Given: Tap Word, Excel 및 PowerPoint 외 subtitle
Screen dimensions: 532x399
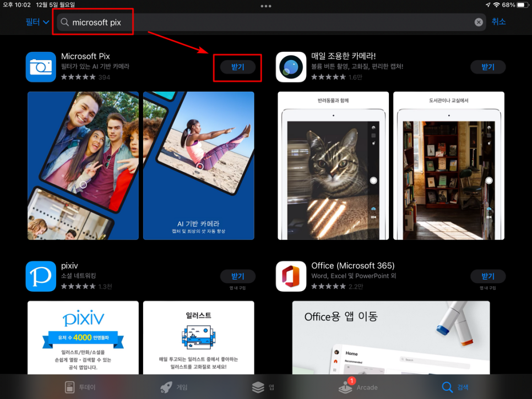Looking at the screenshot, I should pos(354,276).
